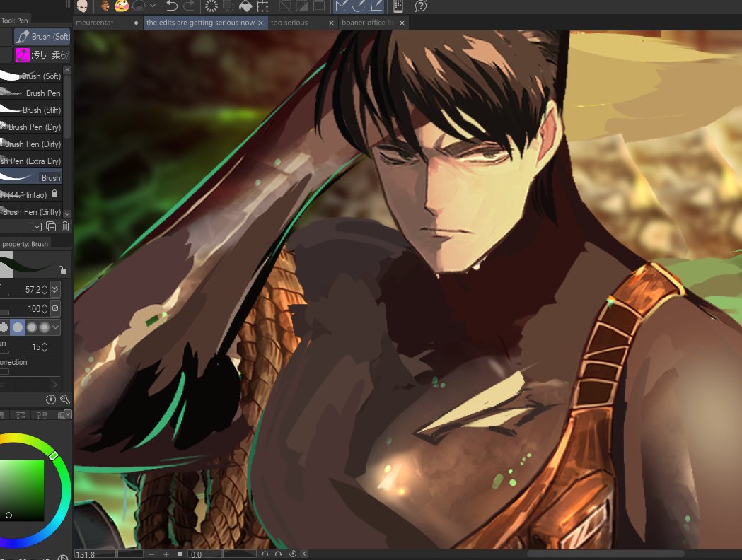This screenshot has height=560, width=742.
Task: Click the Scale/Rotate transform icon
Action: (262, 6)
